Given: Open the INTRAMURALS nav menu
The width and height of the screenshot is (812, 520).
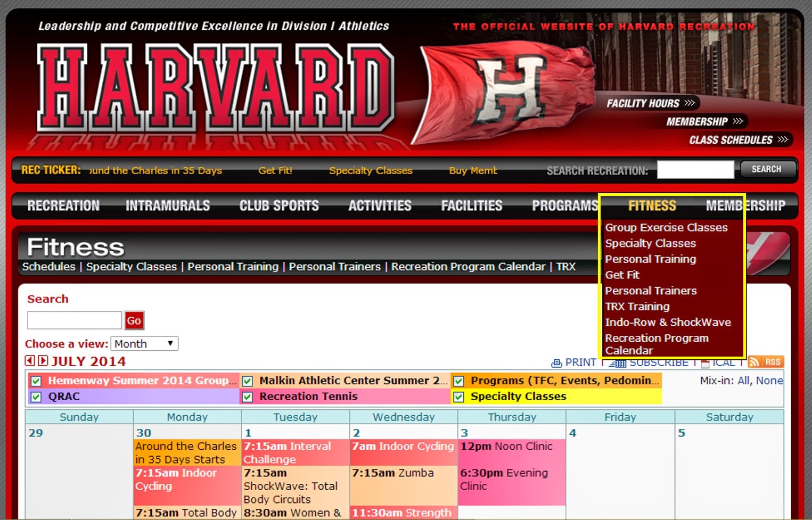Looking at the screenshot, I should (x=168, y=205).
